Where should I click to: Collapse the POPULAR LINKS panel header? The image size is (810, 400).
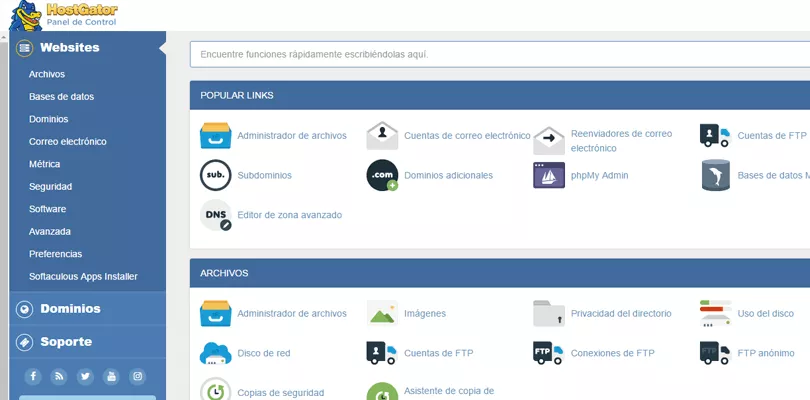tap(500, 95)
